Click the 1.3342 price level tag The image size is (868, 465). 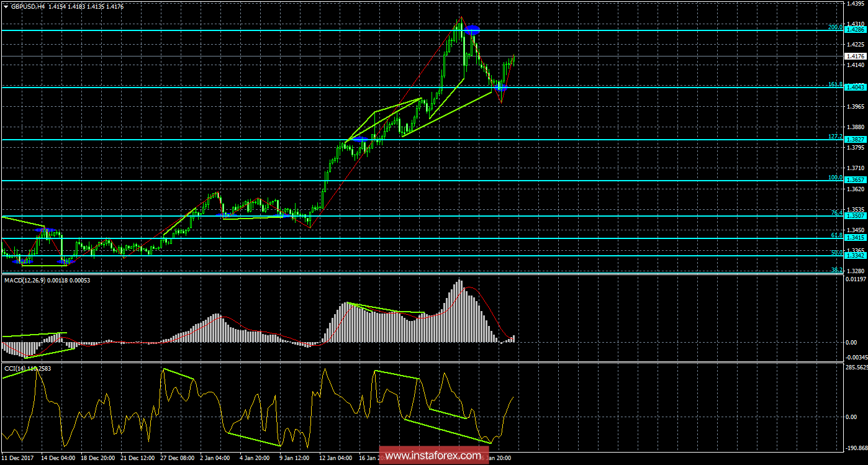click(855, 256)
